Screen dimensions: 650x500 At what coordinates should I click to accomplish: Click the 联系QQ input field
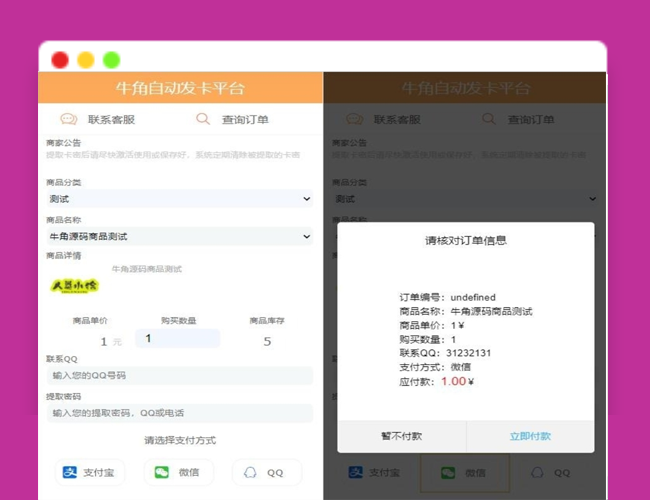(180, 376)
